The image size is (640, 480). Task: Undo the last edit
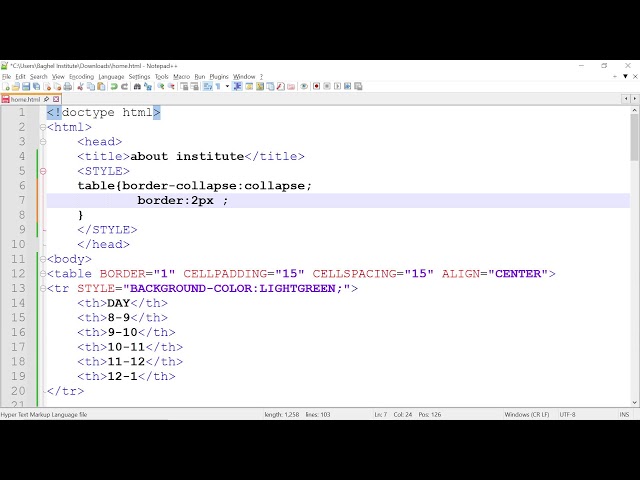[114, 86]
